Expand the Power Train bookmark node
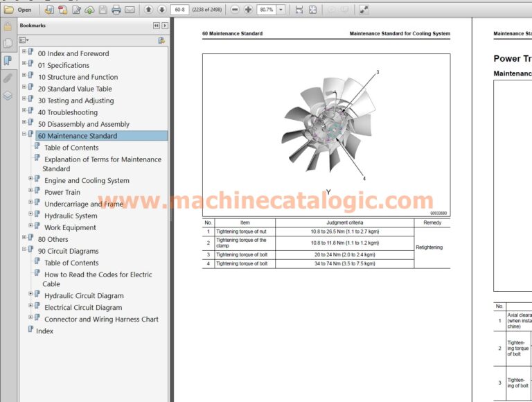This screenshot has height=402, width=532. click(30, 190)
